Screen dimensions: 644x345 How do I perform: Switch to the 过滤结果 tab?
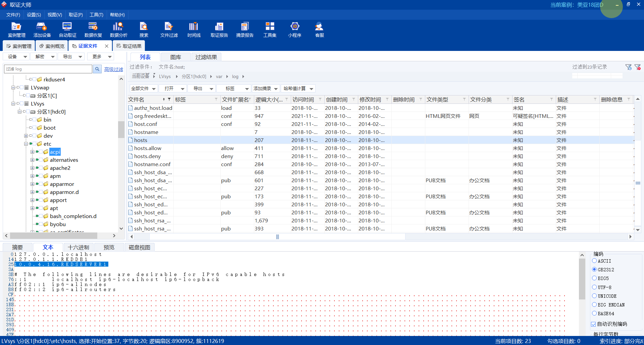206,57
